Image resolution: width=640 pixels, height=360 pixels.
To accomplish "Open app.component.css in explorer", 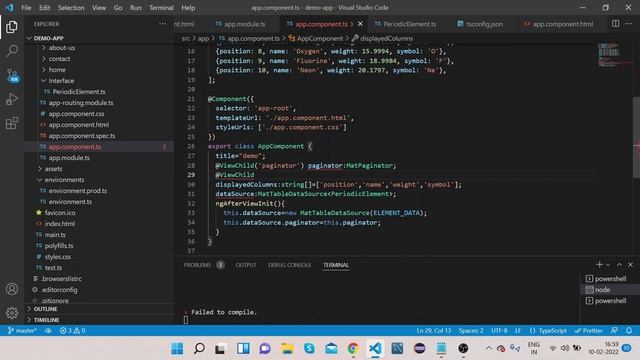I will 76,114.
